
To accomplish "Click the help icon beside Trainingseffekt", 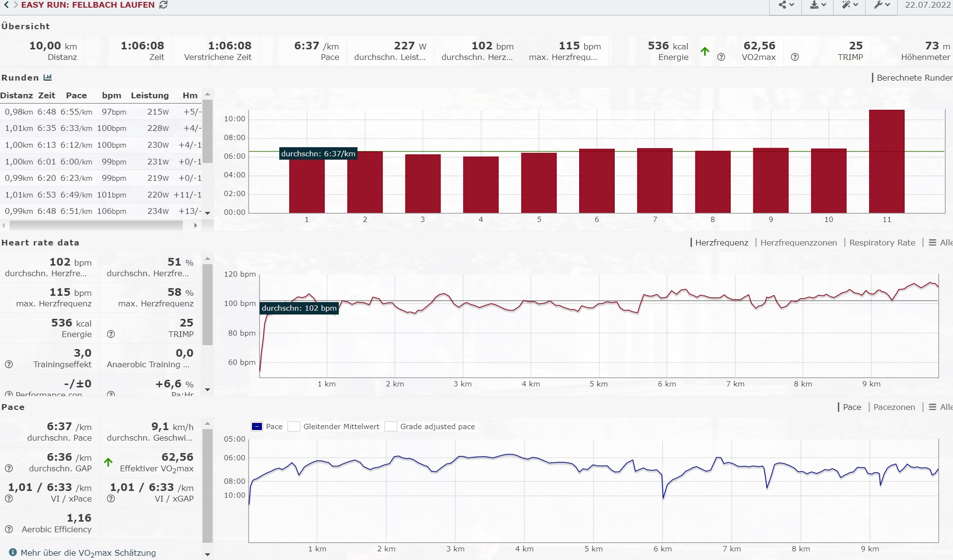I will click(9, 364).
